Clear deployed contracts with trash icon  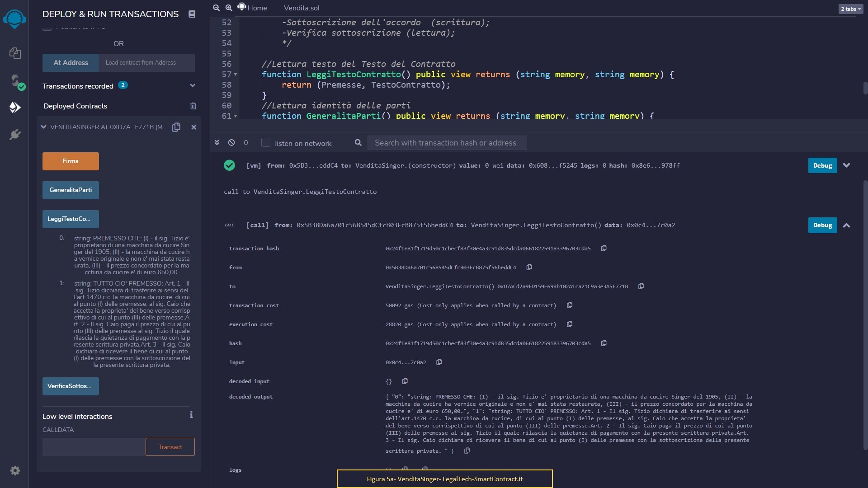click(x=193, y=106)
